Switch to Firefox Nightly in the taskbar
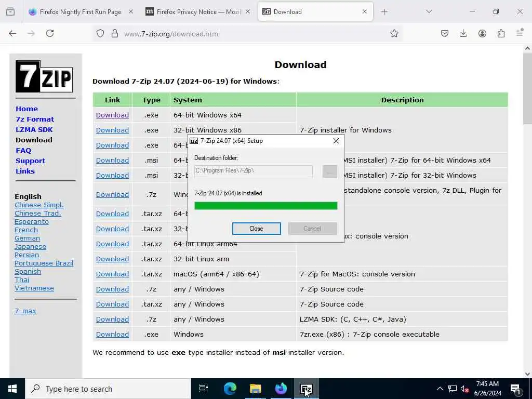 pyautogui.click(x=281, y=389)
